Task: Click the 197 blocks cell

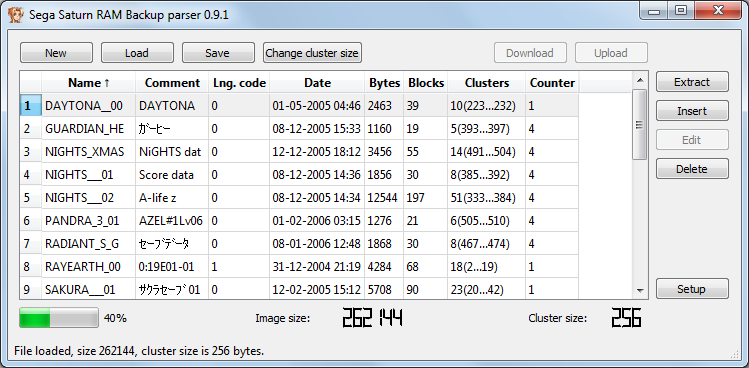Action: coord(426,197)
